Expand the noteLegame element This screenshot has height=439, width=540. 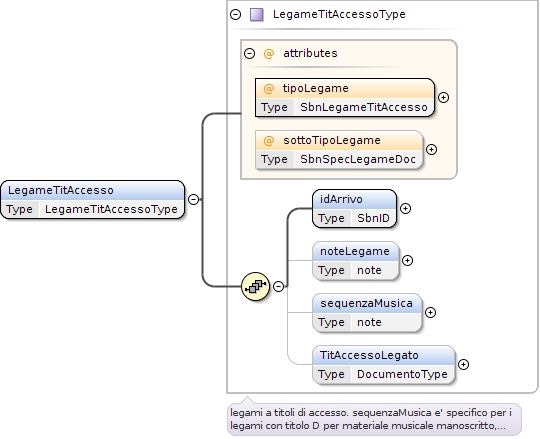pyautogui.click(x=407, y=260)
